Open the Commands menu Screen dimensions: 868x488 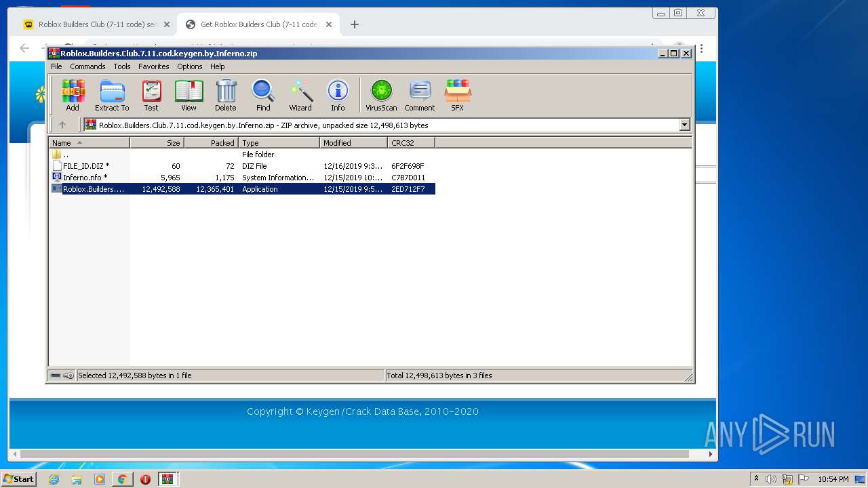[87, 66]
